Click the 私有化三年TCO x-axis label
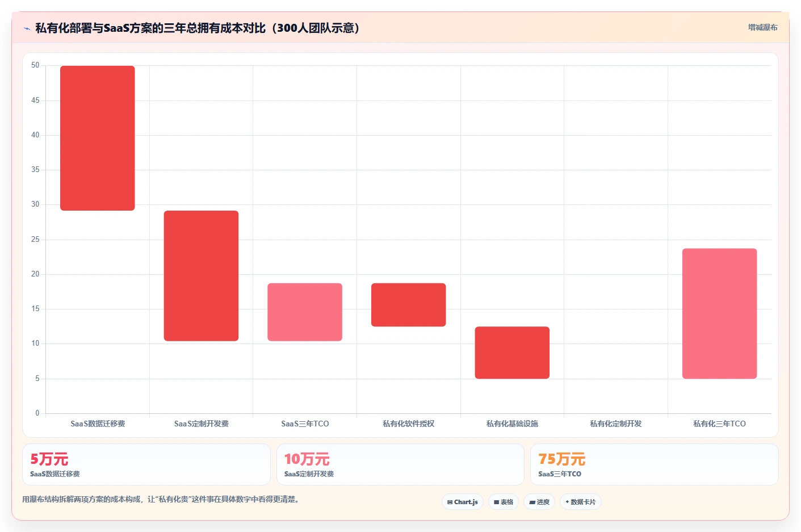The height and width of the screenshot is (532, 801). pyautogui.click(x=719, y=424)
